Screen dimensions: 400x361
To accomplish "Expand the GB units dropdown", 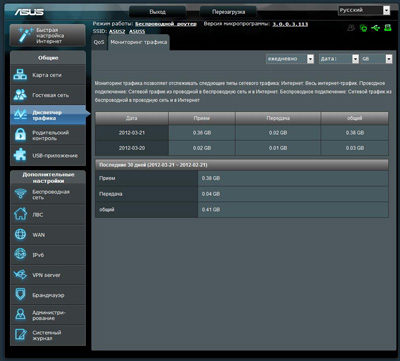I will 376,59.
